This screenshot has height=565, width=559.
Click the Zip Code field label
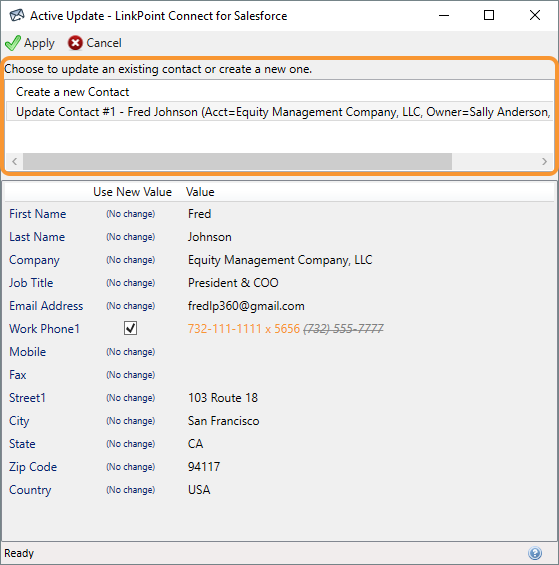pos(33,467)
